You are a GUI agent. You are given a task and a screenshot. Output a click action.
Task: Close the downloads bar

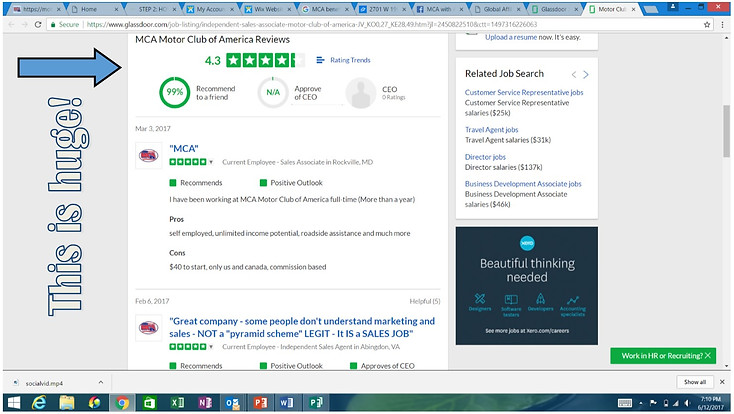pyautogui.click(x=722, y=382)
